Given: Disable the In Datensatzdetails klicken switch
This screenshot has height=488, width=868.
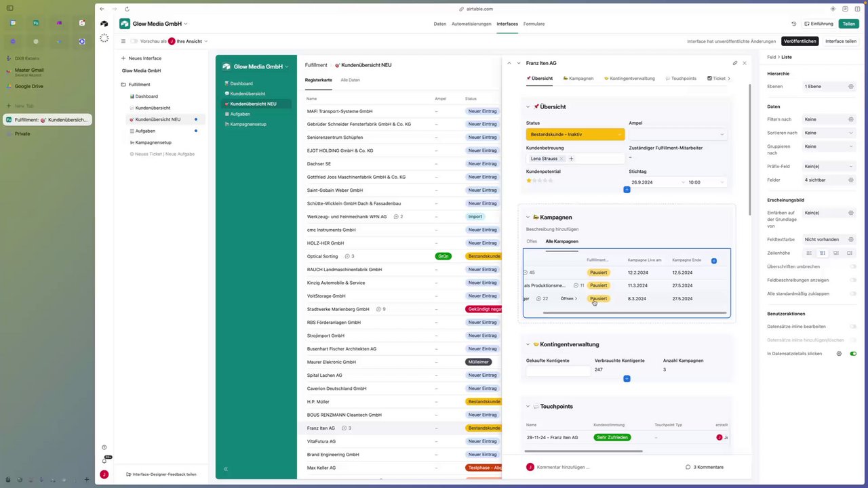Looking at the screenshot, I should click(x=853, y=354).
